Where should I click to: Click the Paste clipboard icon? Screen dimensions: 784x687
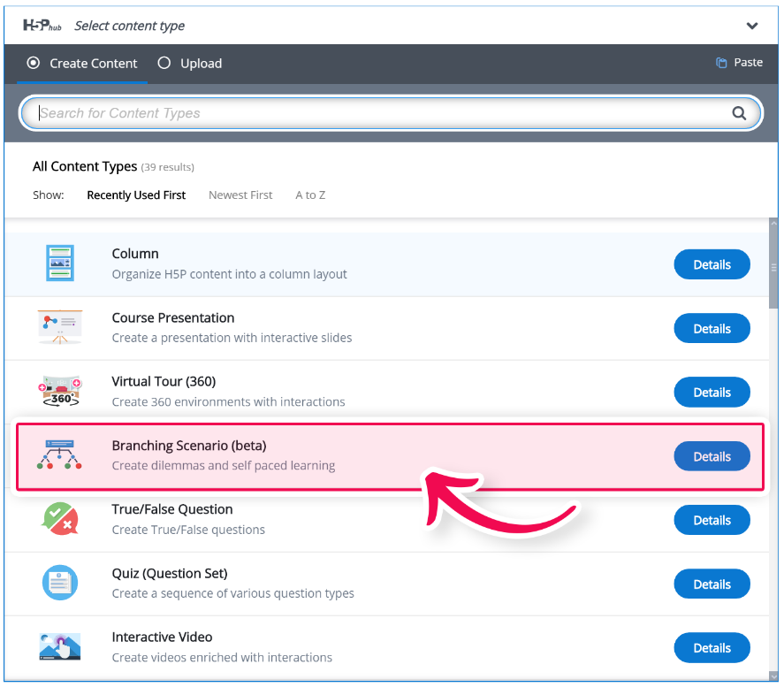(x=721, y=63)
